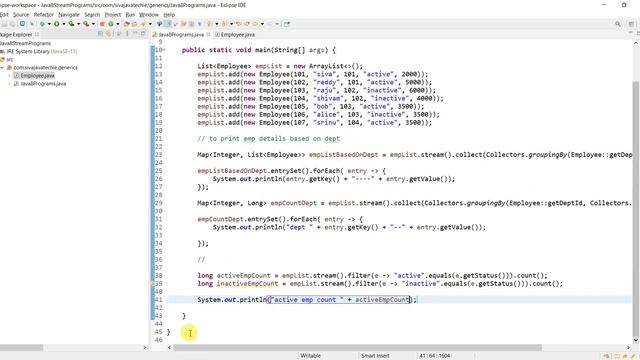Viewport: 640px width, 360px height.
Task: Open the Window menu
Action: (x=149, y=14)
